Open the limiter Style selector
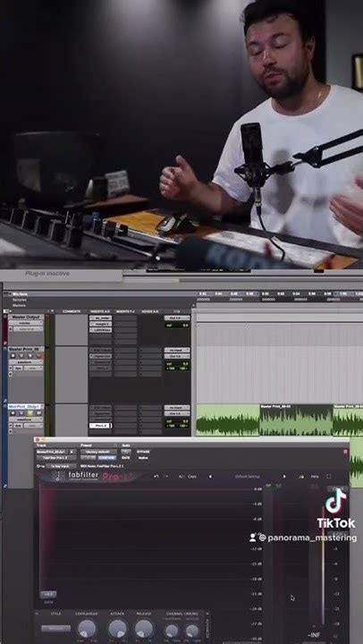The width and height of the screenshot is (363, 644). point(55,628)
